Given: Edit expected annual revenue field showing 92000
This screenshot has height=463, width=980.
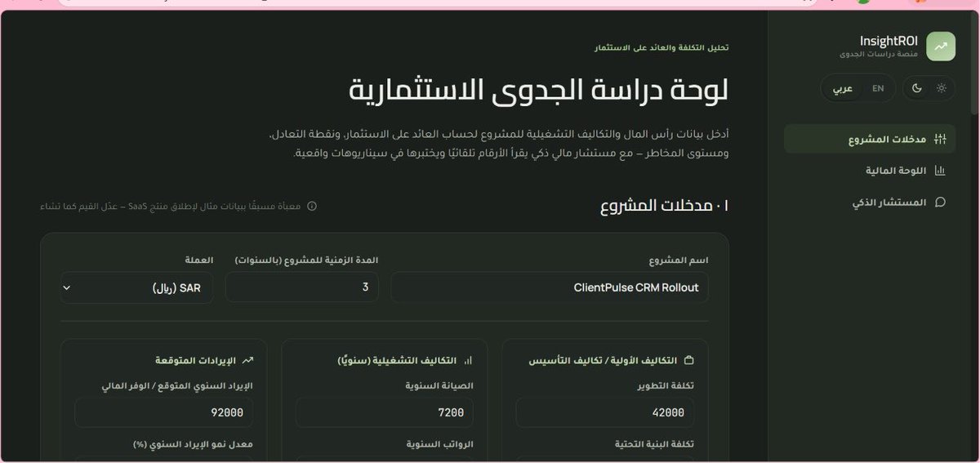Looking at the screenshot, I should click(x=164, y=412).
